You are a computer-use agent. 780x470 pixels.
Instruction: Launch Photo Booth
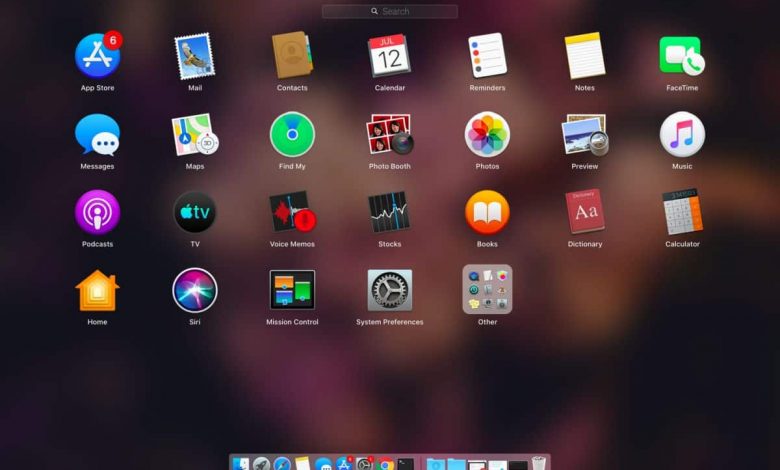390,134
